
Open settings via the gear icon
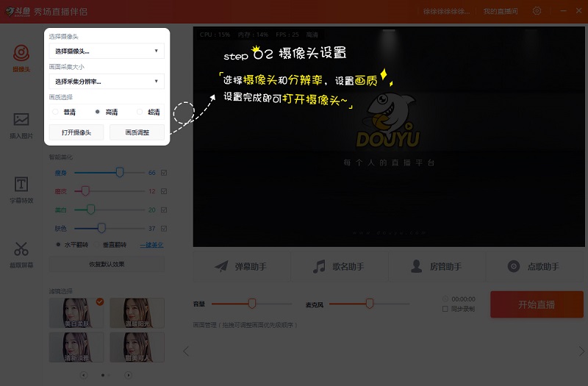point(537,11)
